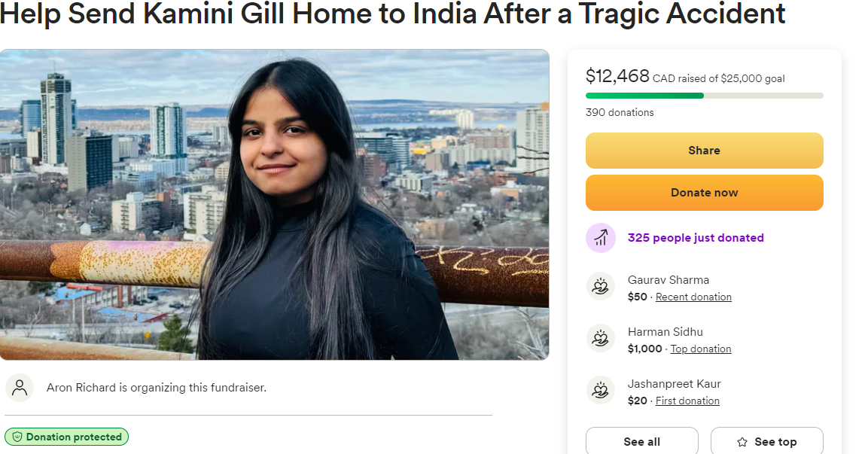The height and width of the screenshot is (454, 868).
Task: Click the 390 donations count text
Action: point(620,112)
